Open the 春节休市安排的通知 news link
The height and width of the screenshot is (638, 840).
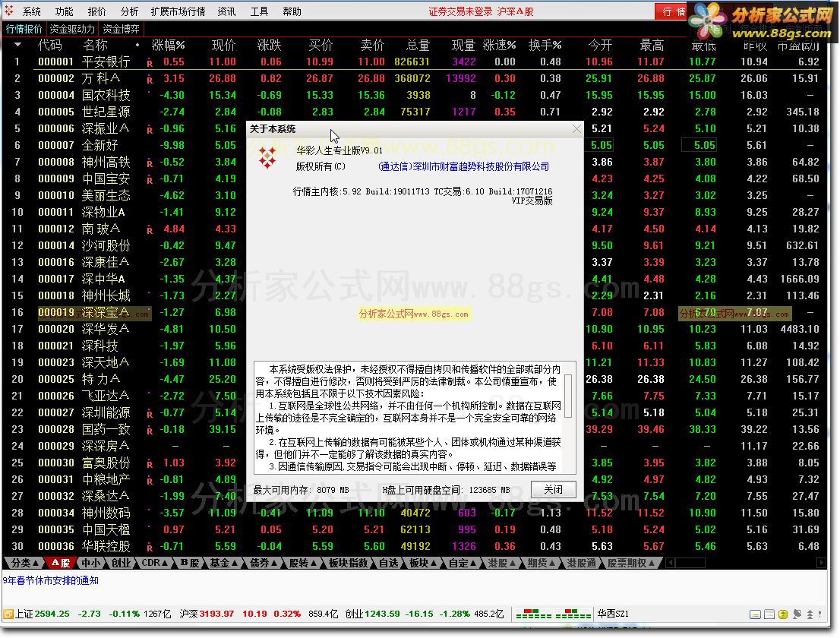tap(50, 580)
